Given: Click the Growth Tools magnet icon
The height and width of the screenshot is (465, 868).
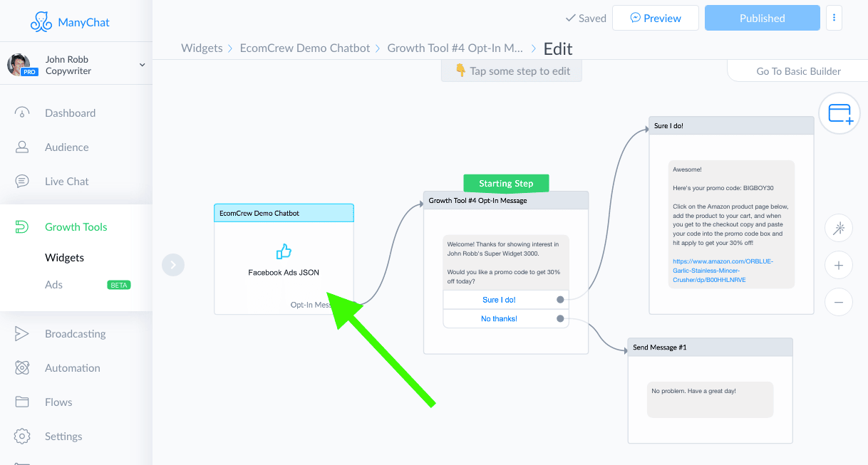Looking at the screenshot, I should [22, 227].
